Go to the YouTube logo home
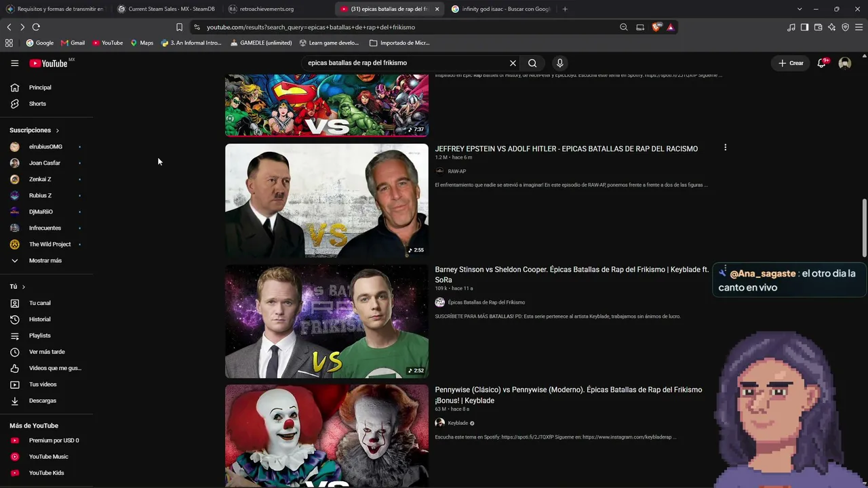The image size is (868, 488). click(50, 63)
